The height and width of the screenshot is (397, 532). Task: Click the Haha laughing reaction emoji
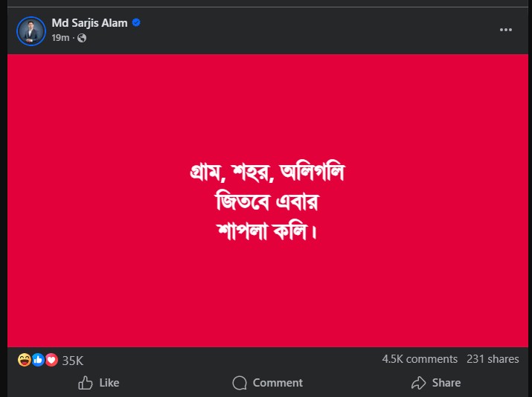click(25, 360)
